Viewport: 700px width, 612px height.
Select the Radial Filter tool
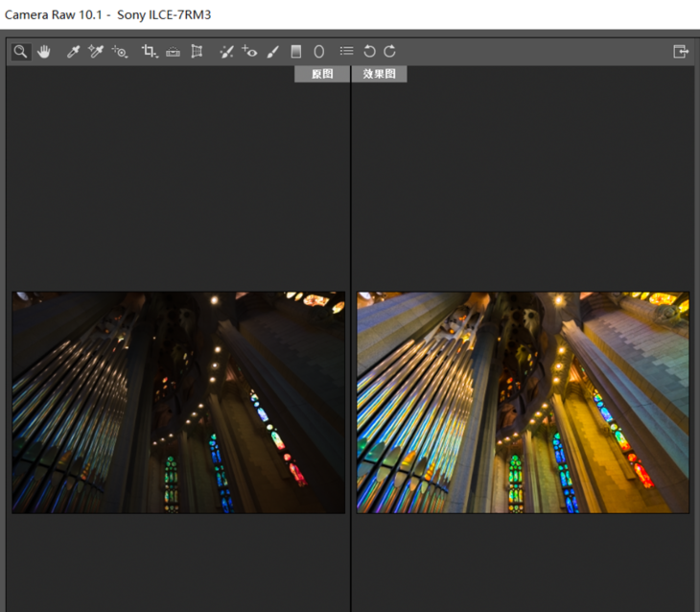pos(318,52)
